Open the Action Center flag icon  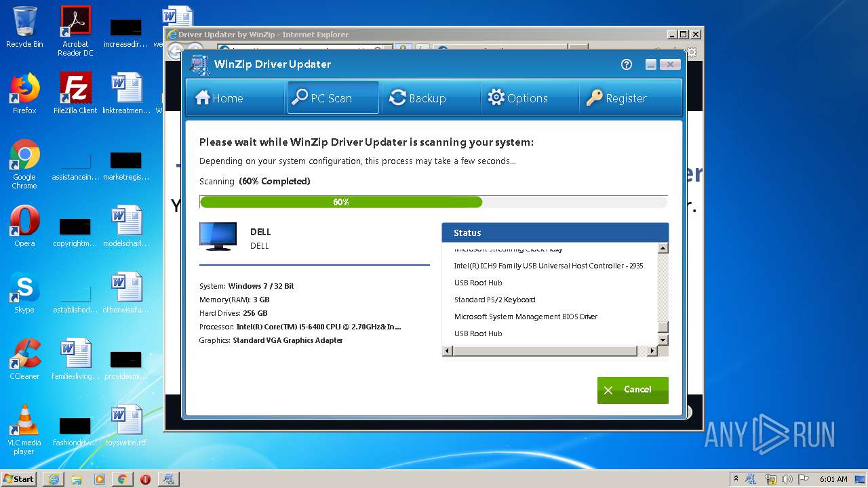[804, 479]
